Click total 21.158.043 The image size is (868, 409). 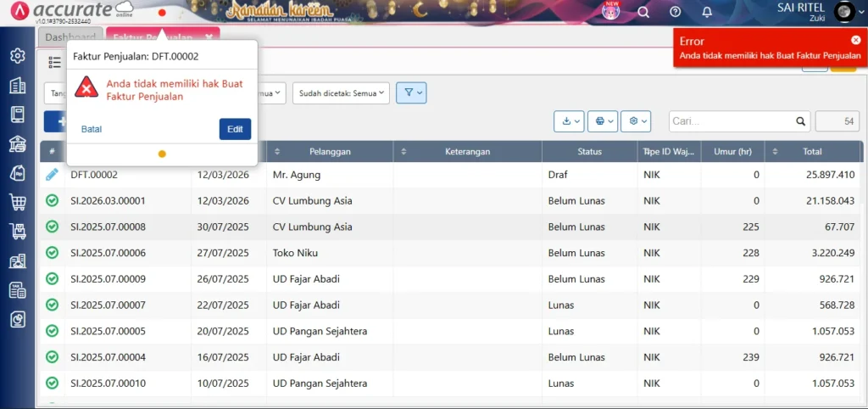point(830,200)
